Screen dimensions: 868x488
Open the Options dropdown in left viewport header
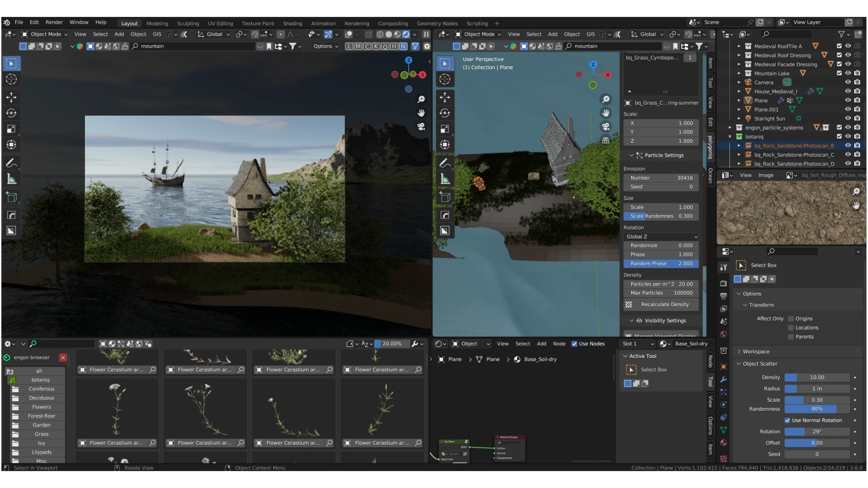coord(325,46)
